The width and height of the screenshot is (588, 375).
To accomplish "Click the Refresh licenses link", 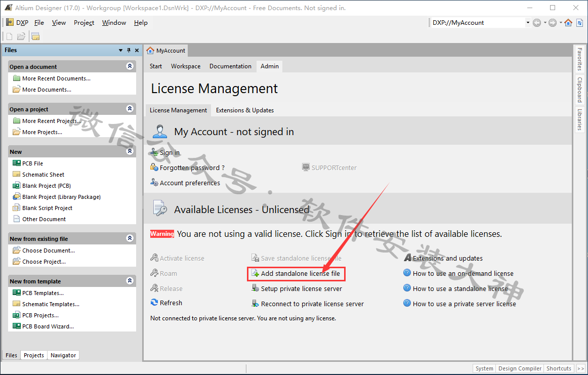I will [171, 303].
